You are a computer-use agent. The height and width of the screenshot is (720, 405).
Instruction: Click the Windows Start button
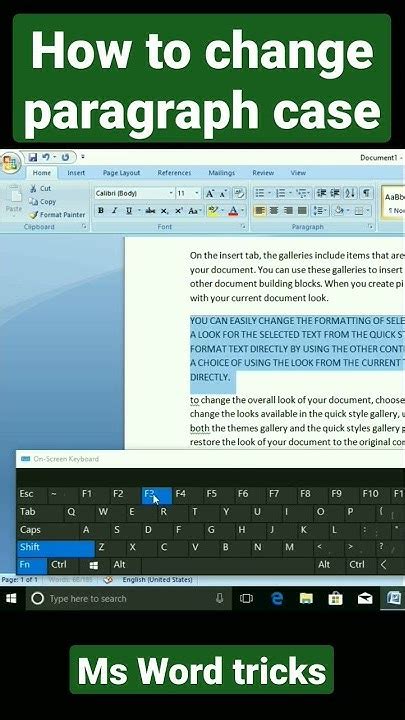12,598
